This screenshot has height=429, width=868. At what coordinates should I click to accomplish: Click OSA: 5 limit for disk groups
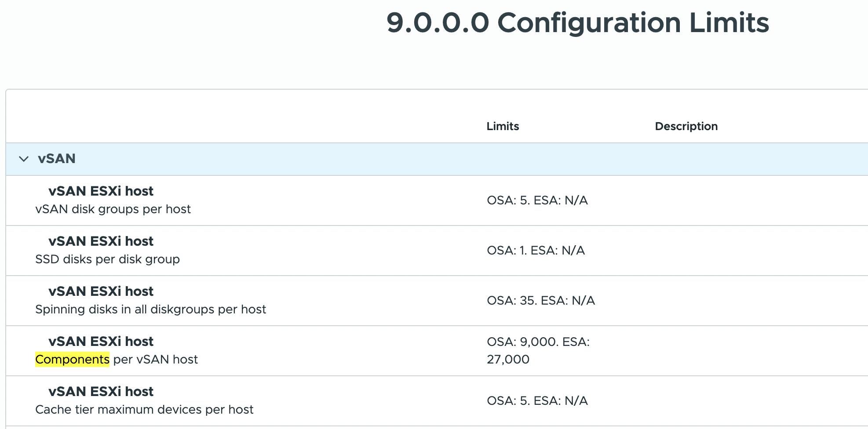537,200
